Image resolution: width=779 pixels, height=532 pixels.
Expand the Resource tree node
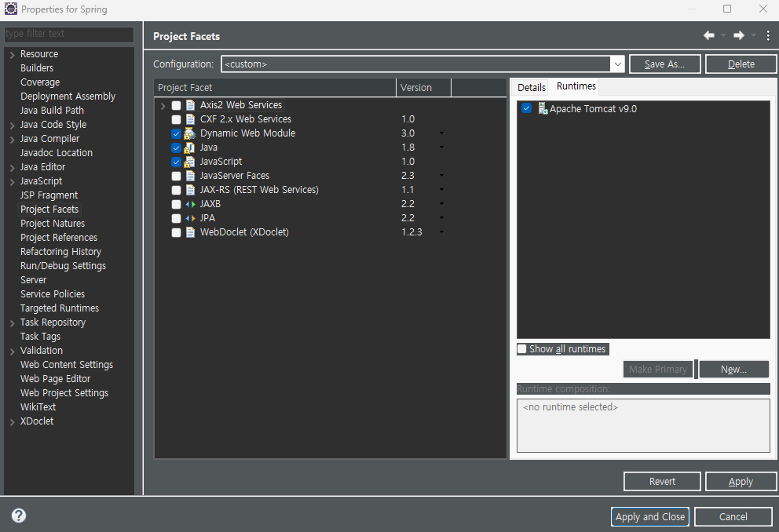point(12,55)
